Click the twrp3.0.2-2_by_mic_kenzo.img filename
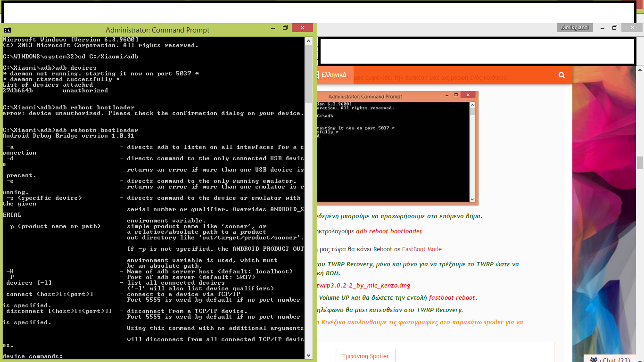 [364, 285]
